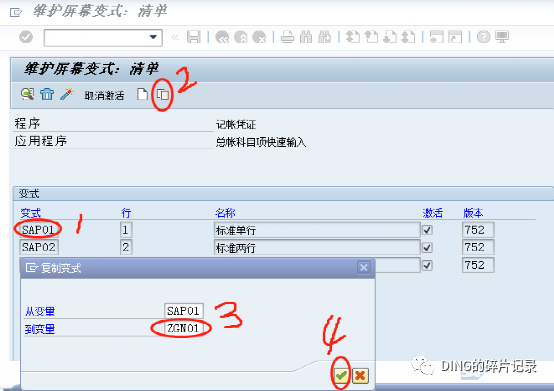Click the name field 标准两行
Image resolution: width=554 pixels, height=391 pixels.
click(317, 247)
